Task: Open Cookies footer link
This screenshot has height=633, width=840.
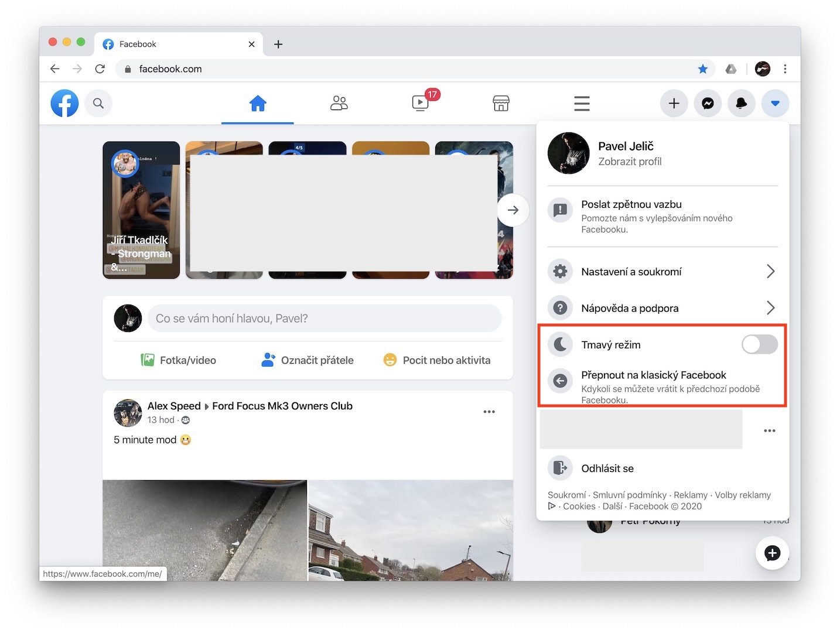Action: pyautogui.click(x=579, y=507)
